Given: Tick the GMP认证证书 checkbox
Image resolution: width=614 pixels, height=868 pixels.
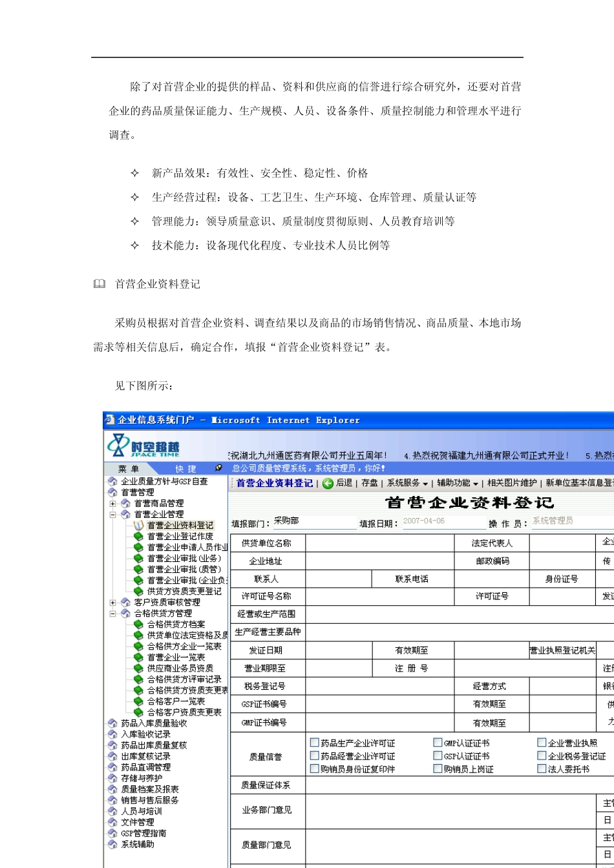Looking at the screenshot, I should click(x=438, y=743).
